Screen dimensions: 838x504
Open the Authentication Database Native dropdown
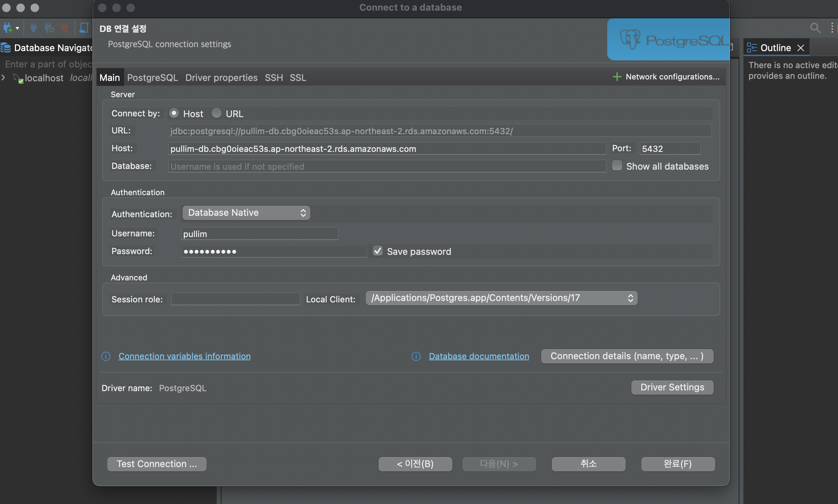[246, 213]
